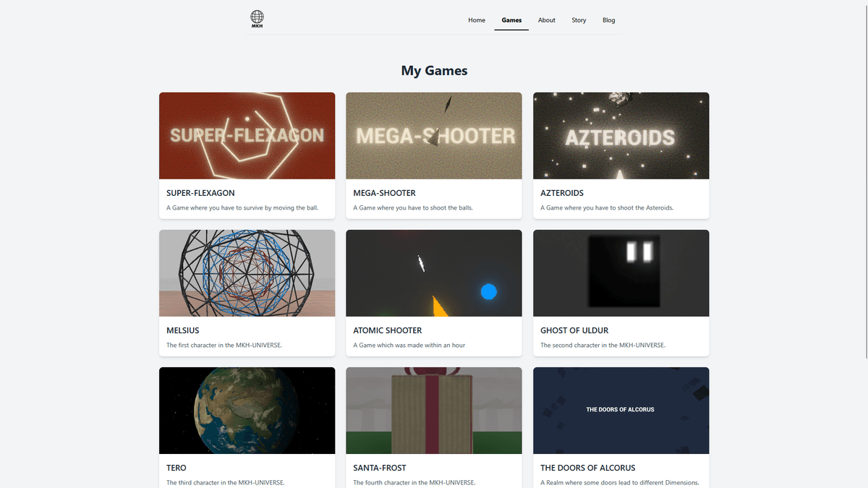Click the Mega-Shooter game cover image

point(434,136)
